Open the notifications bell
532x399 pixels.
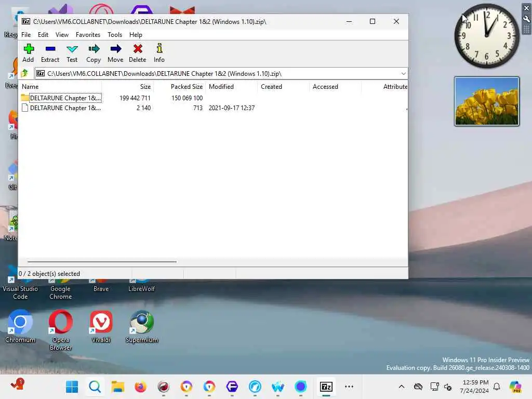(497, 387)
